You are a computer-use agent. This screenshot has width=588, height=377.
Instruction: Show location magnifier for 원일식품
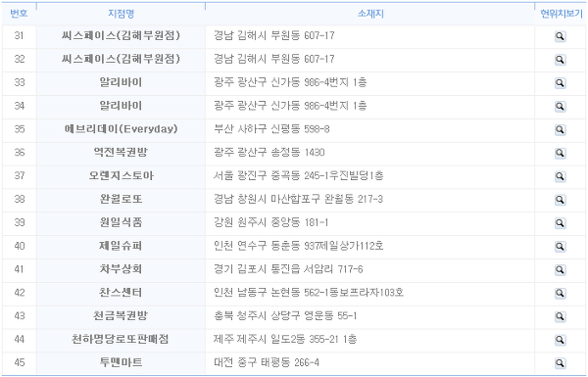(560, 223)
